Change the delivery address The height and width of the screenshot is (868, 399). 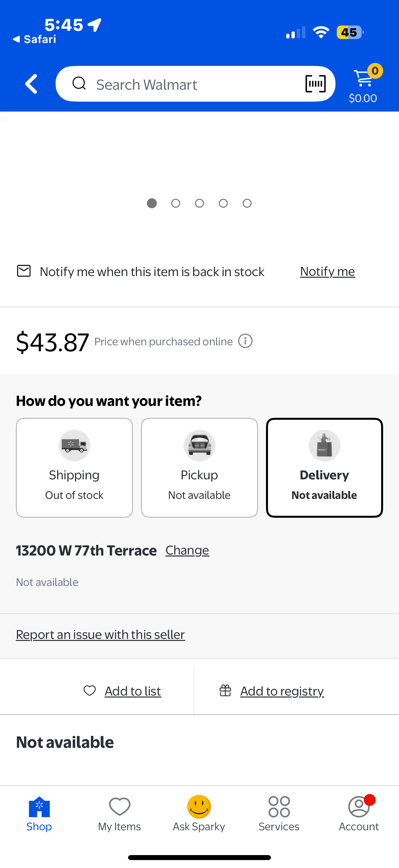tap(187, 550)
